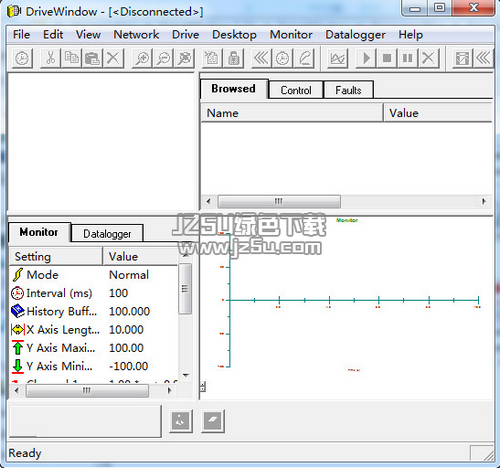Click the last triple-chevron icon on the toolbar
Screen dimensions: 500x468
tap(483, 59)
